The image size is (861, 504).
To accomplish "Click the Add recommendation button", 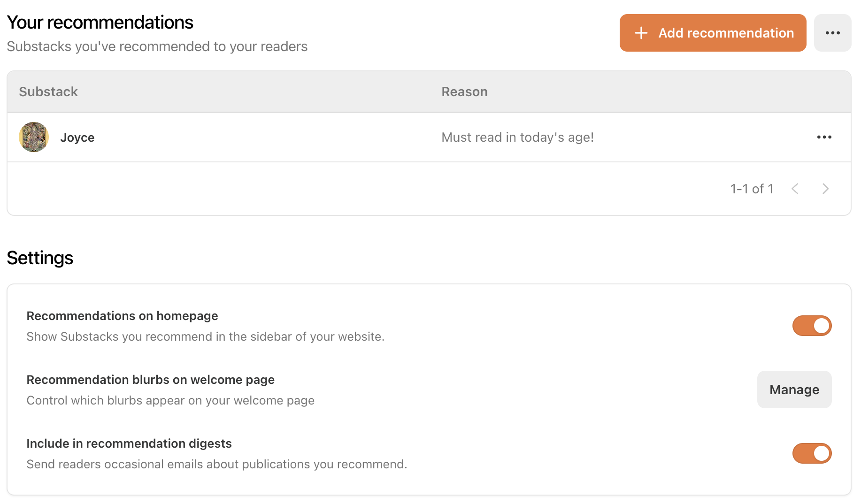I will (x=713, y=33).
